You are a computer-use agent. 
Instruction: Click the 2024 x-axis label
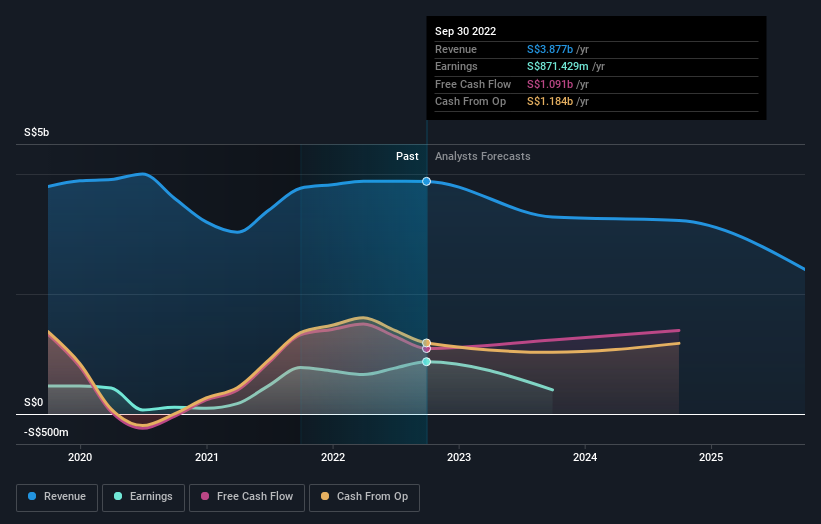585,458
